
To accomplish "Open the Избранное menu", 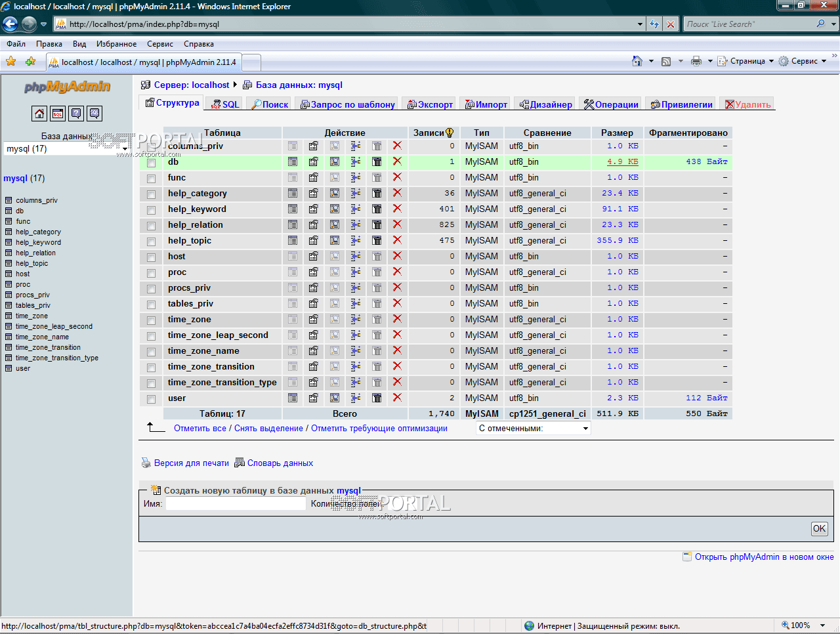I will pos(117,44).
